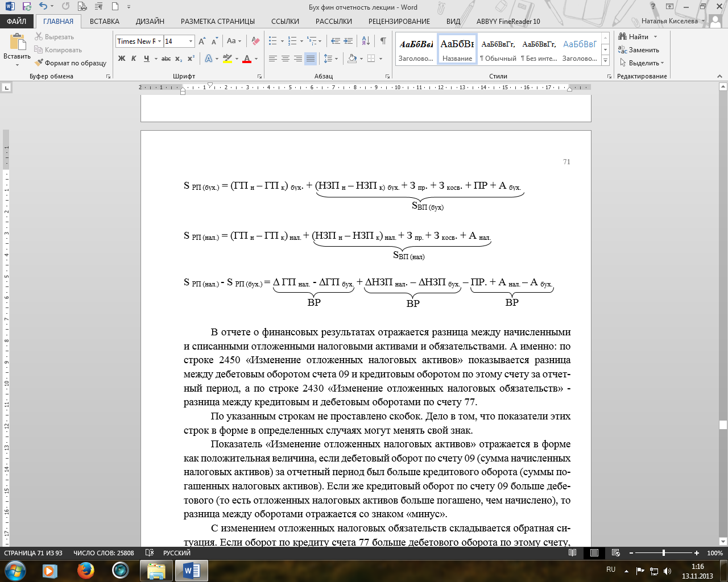Open Firefox from the taskbar

(86, 570)
